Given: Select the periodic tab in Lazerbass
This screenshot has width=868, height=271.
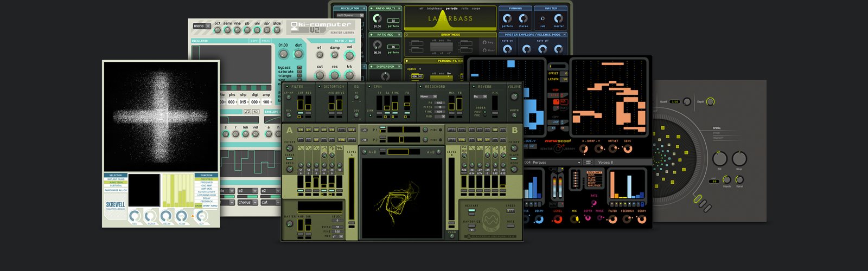Looking at the screenshot, I should [451, 9].
